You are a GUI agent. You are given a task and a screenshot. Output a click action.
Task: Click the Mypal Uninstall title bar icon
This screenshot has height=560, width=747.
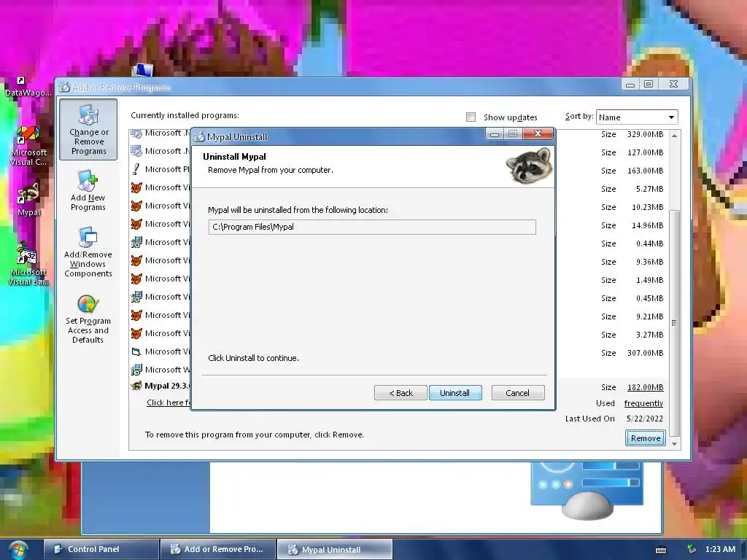point(199,136)
